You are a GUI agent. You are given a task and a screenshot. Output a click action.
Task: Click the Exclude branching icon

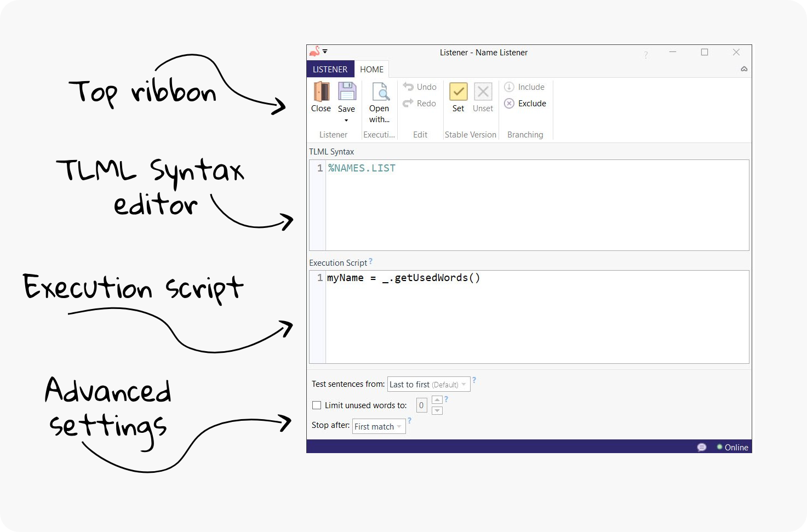pyautogui.click(x=509, y=104)
